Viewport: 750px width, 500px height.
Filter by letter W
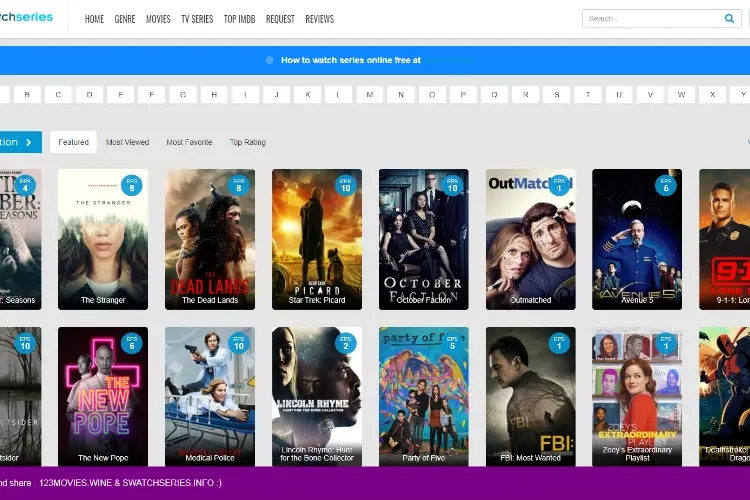pos(681,95)
